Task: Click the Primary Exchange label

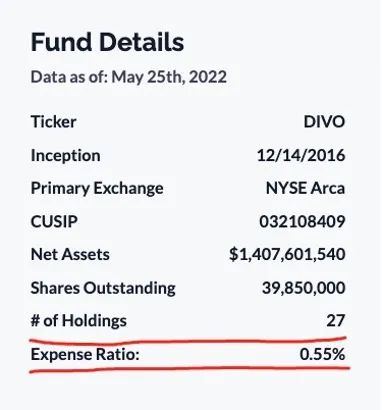Action: 97,188
